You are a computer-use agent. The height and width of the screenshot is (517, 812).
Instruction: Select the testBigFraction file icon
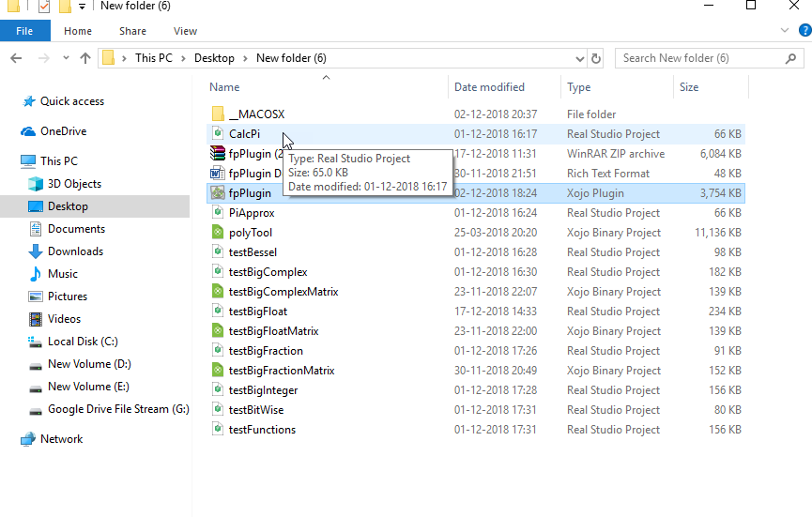[218, 350]
